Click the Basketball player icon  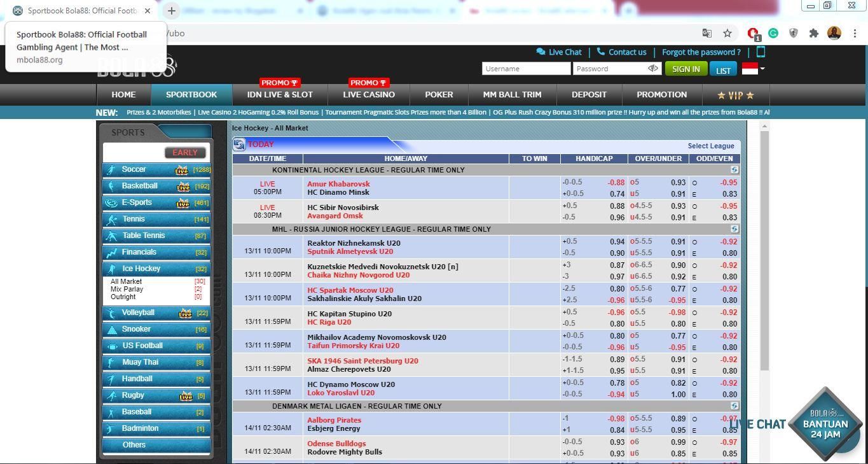click(112, 186)
